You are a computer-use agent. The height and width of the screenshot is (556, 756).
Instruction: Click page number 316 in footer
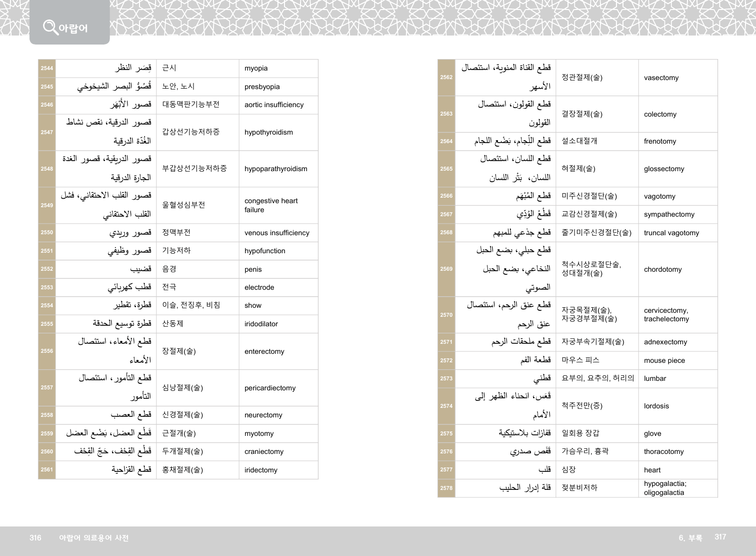[35, 538]
